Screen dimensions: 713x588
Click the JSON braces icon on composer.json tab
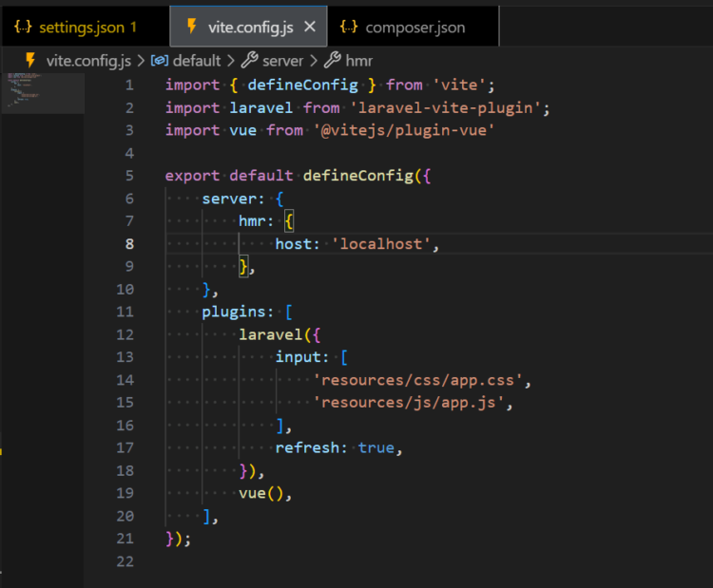click(349, 27)
